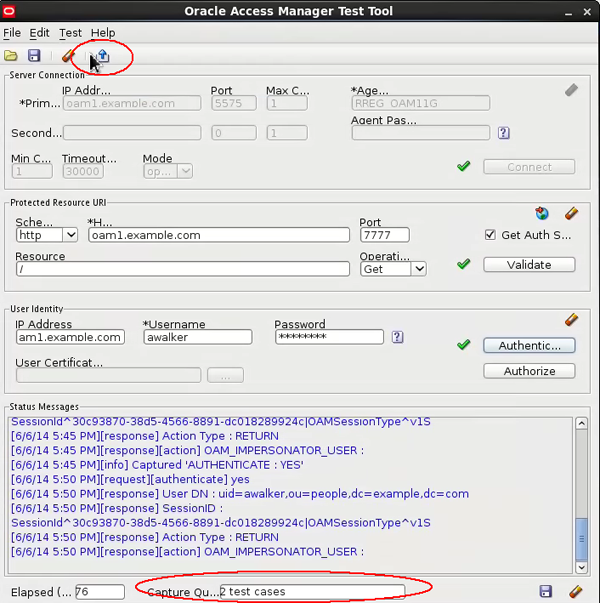Viewport: 600px width, 603px height.
Task: Save status messages with the bottom floppy icon
Action: pyautogui.click(x=545, y=591)
